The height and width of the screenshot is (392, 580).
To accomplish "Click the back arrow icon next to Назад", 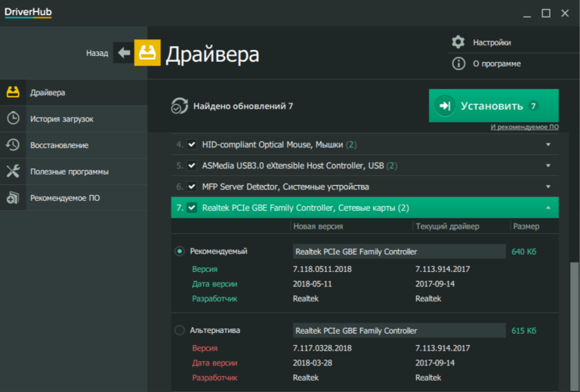I will coord(123,54).
